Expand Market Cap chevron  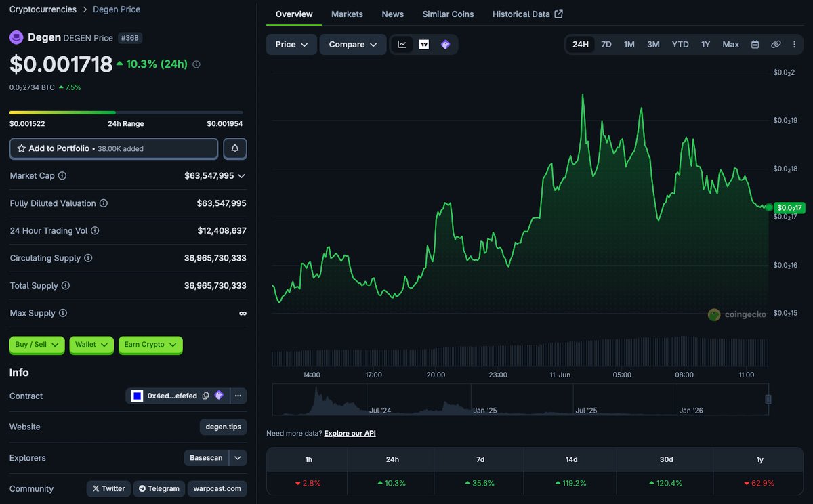(241, 175)
